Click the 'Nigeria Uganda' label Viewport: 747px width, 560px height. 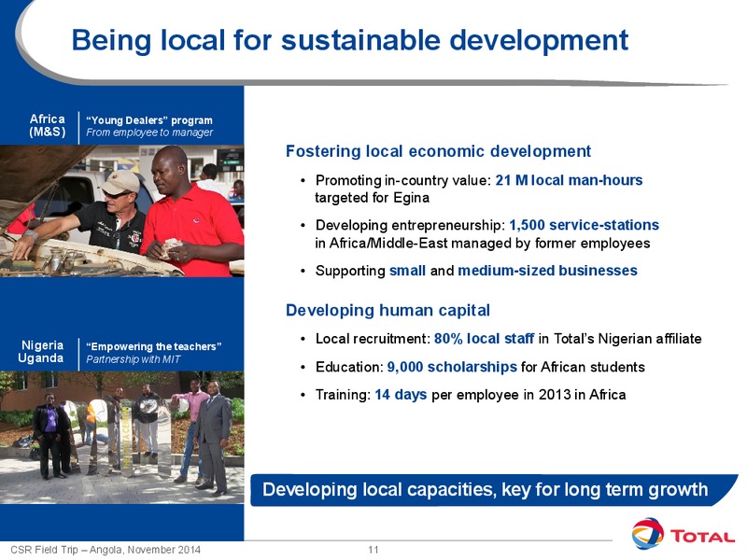coord(41,352)
